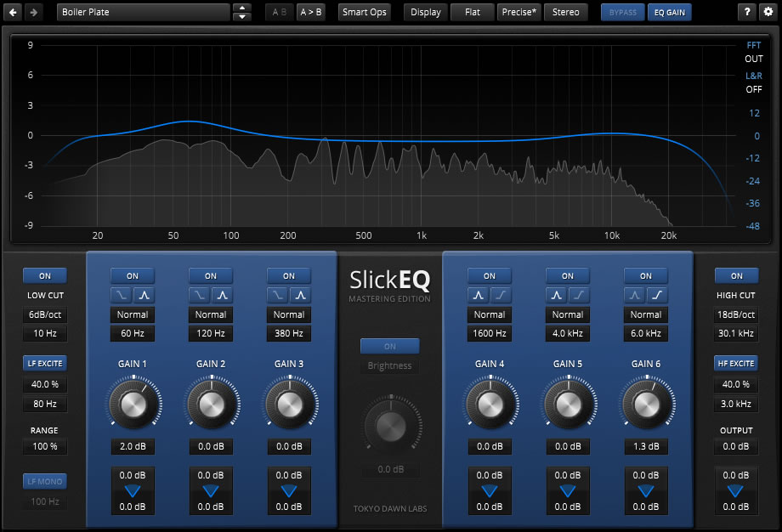782x532 pixels.
Task: Select bell shape for band 6
Action: point(635,295)
